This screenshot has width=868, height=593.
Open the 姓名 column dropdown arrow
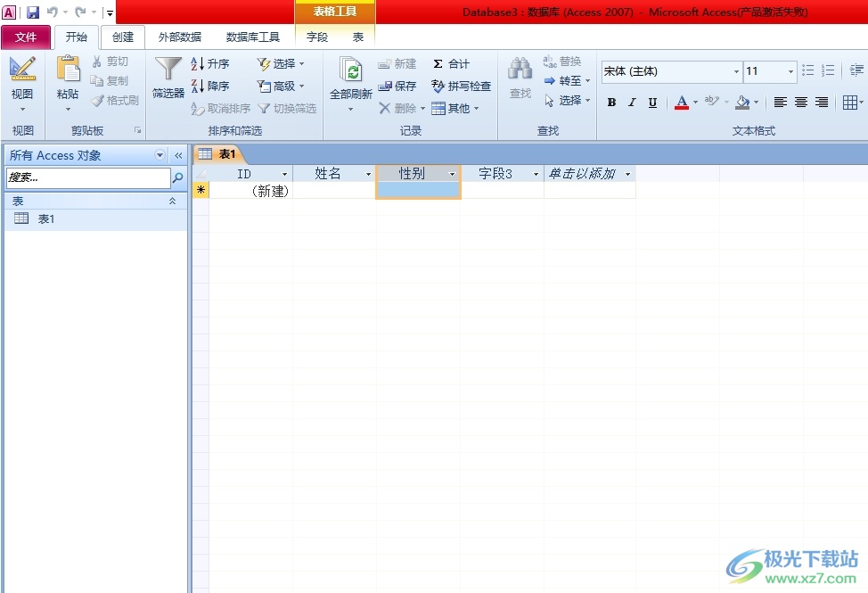tap(368, 174)
